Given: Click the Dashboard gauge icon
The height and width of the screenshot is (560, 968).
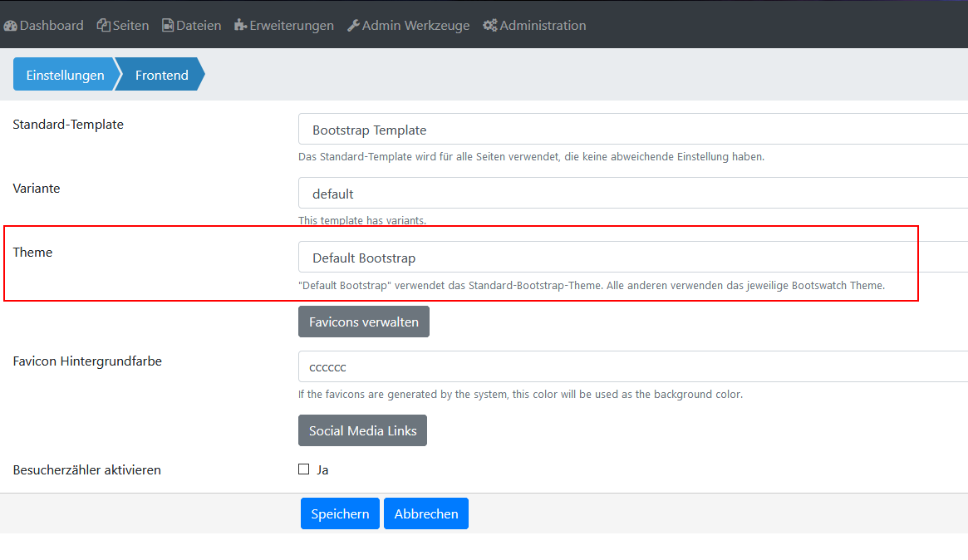Looking at the screenshot, I should pos(10,25).
